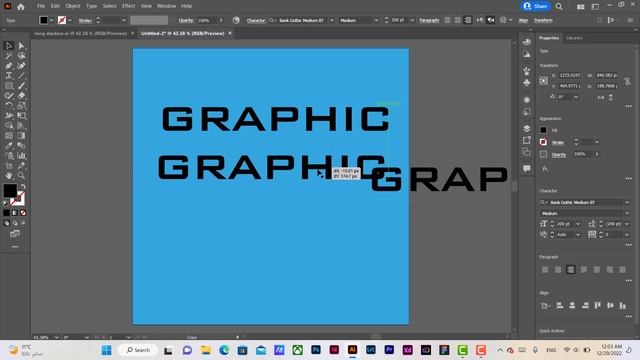Select the Type tool
The image size is (640, 360).
9,76
